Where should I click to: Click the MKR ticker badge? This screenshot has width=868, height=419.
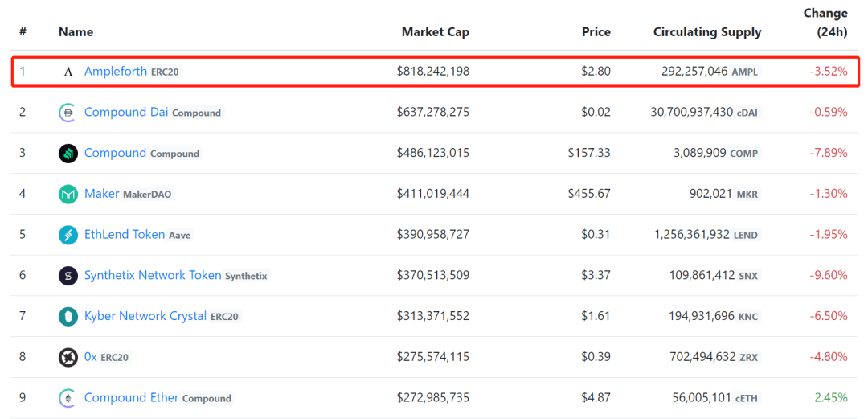point(748,195)
